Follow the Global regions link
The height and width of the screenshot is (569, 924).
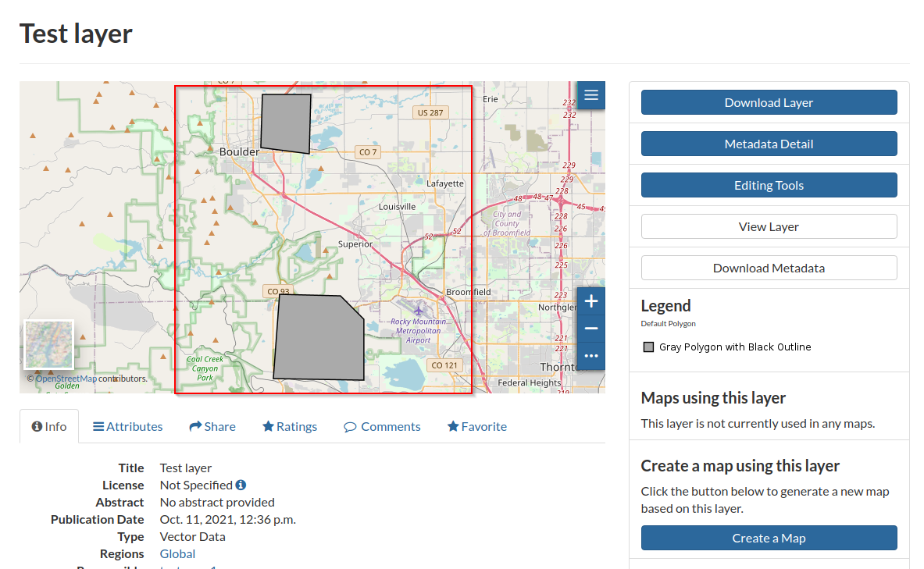(177, 553)
